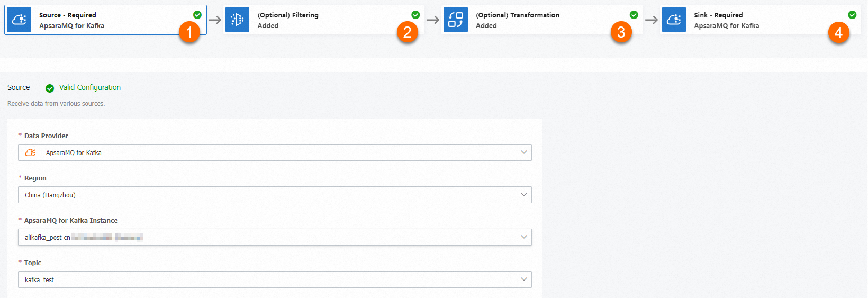Viewport: 868px width, 298px height.
Task: Click the Sink step Kafka cloud icon
Action: point(674,20)
